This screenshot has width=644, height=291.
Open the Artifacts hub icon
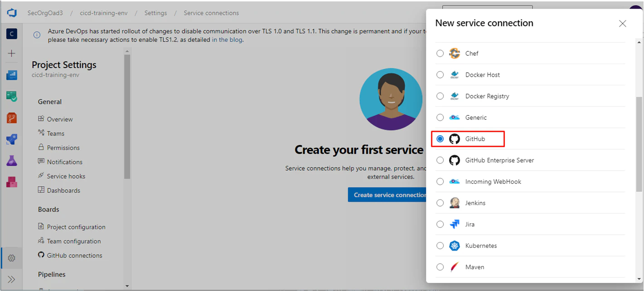click(x=12, y=182)
